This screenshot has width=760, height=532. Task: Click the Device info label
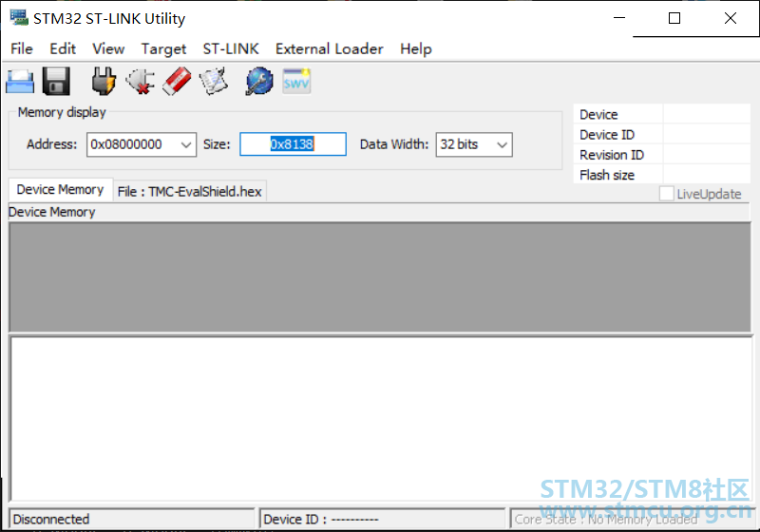tap(598, 115)
